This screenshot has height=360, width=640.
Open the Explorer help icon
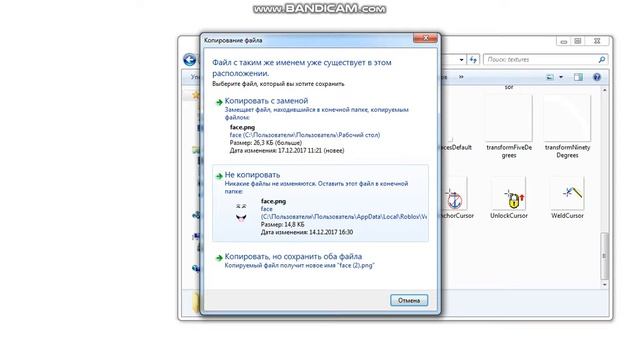597,77
